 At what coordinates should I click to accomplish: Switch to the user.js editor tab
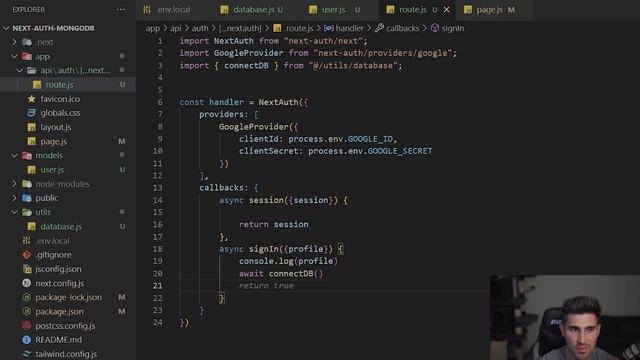[341, 9]
